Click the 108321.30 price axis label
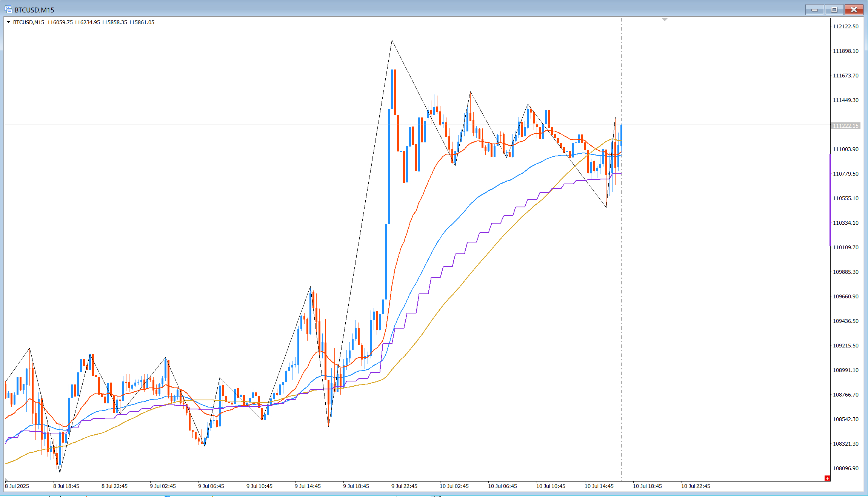Image resolution: width=868 pixels, height=497 pixels. click(846, 444)
